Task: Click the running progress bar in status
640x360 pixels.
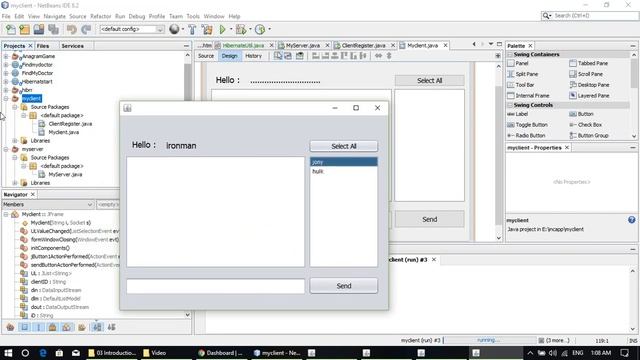Action: point(489,340)
